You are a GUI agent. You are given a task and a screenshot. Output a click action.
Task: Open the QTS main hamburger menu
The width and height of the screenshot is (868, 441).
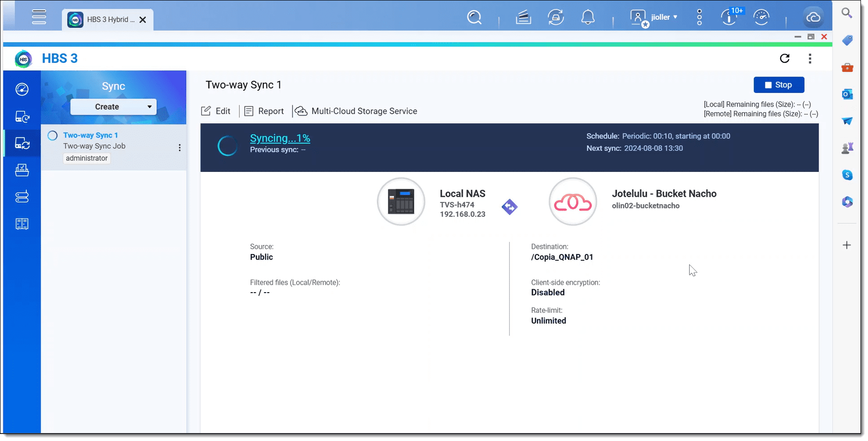(39, 17)
